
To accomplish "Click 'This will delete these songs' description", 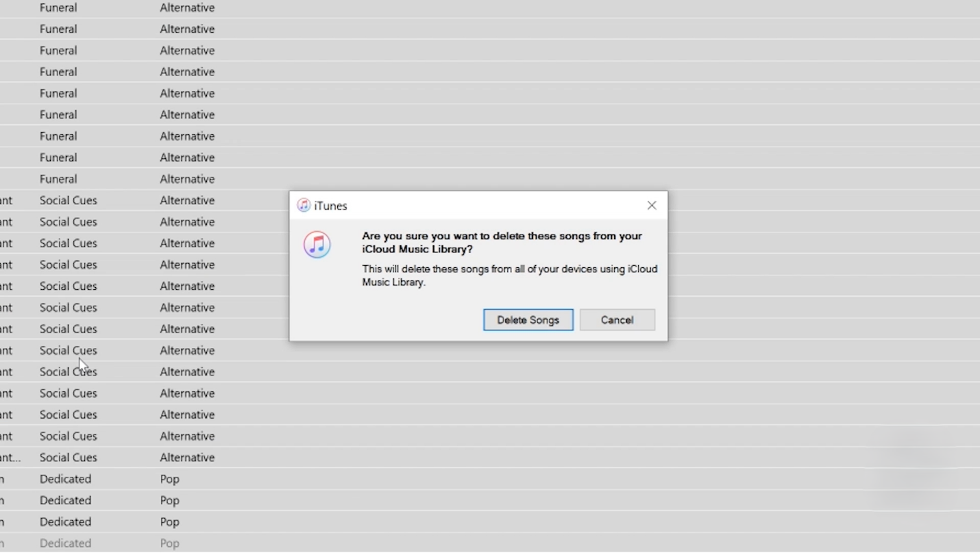I will point(510,275).
